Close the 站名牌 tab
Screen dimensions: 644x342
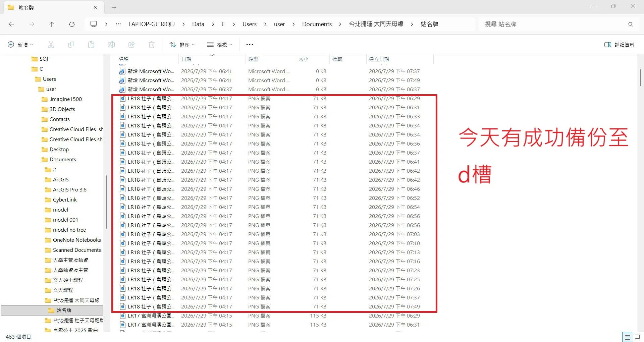click(x=95, y=7)
